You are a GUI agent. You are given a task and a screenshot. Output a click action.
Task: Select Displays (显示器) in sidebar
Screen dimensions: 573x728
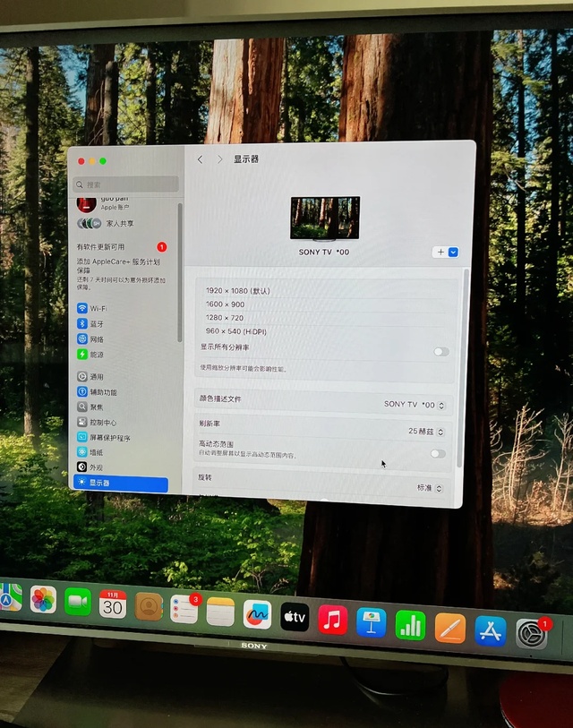(121, 483)
